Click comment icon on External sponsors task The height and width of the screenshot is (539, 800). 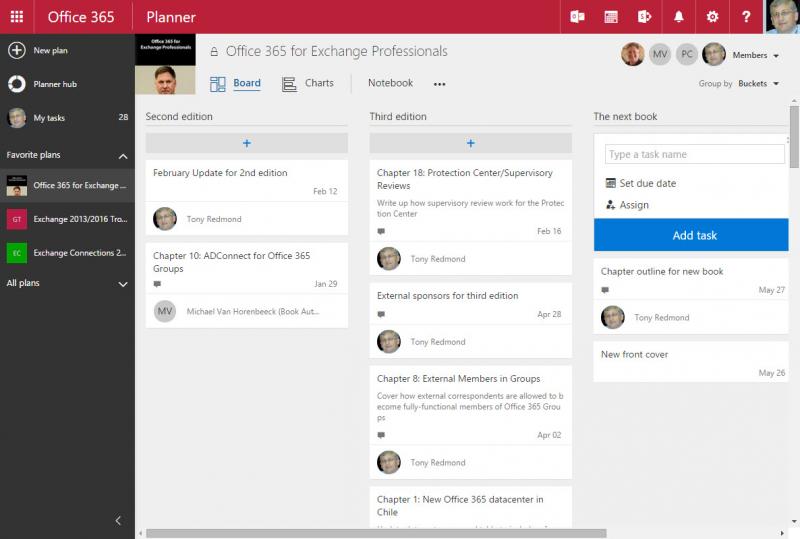(381, 314)
